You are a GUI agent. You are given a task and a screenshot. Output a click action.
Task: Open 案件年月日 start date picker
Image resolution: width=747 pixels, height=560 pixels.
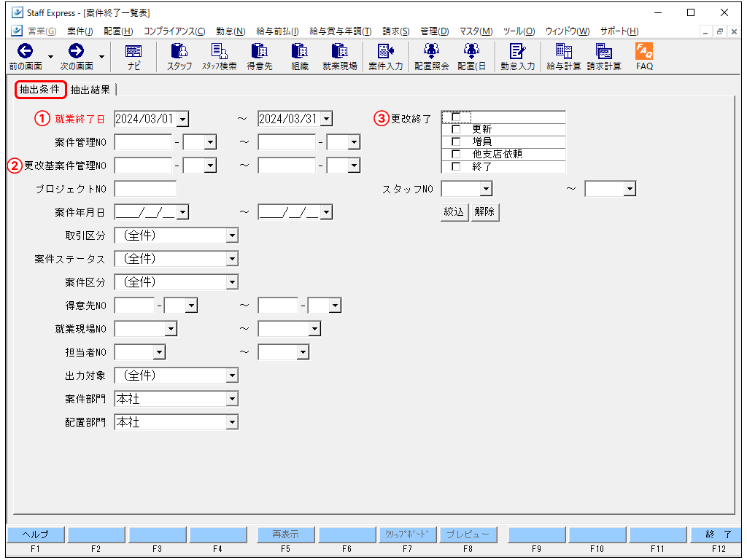(183, 212)
